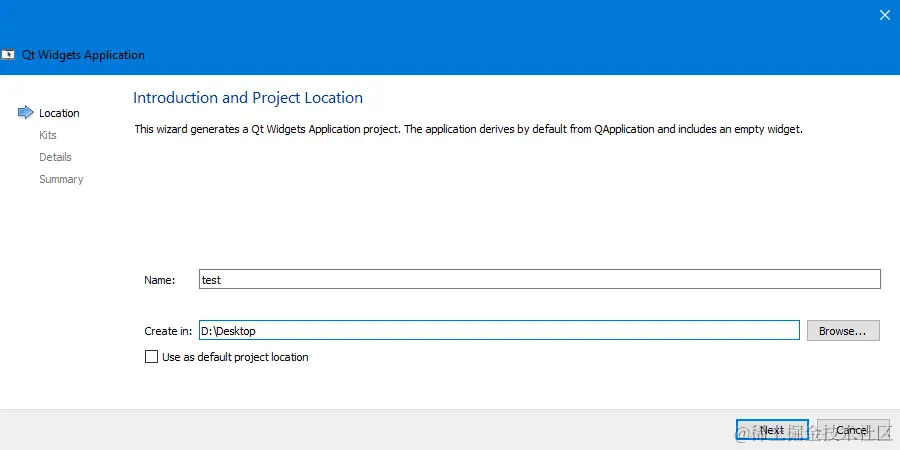The image size is (900, 450).
Task: Select the Location wizard step
Action: (x=59, y=113)
